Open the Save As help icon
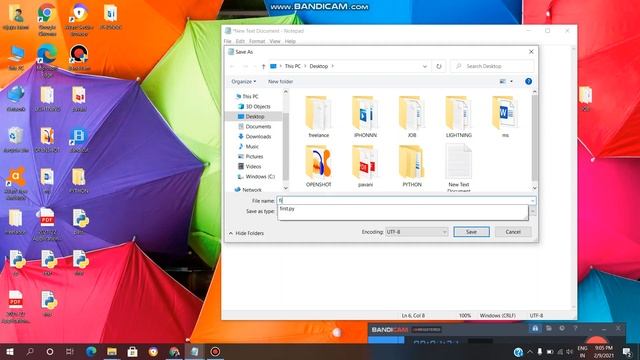 [528, 81]
